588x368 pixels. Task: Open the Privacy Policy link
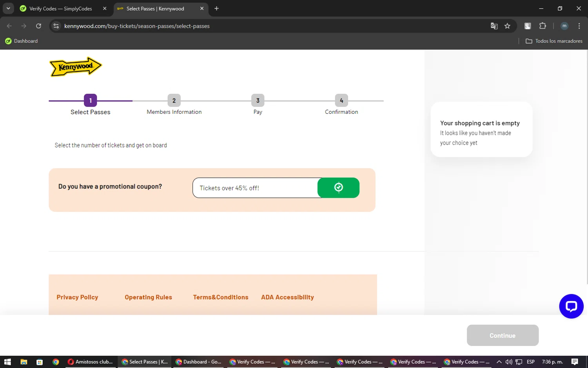77,297
